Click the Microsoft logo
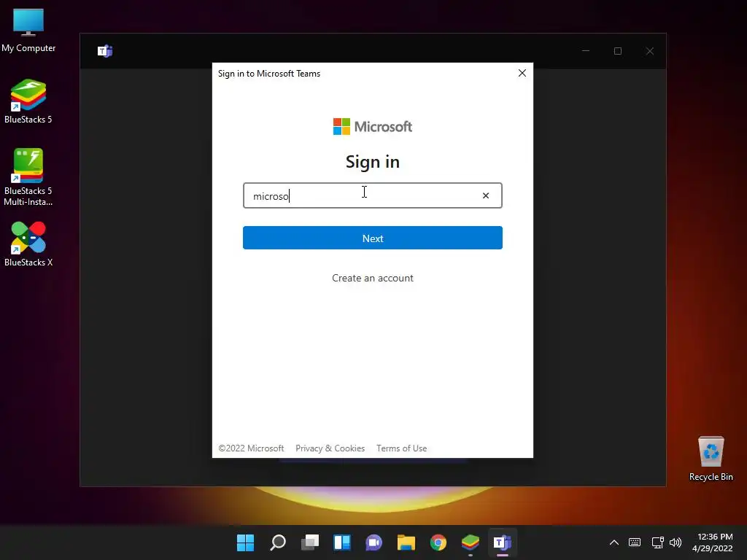 click(x=373, y=127)
